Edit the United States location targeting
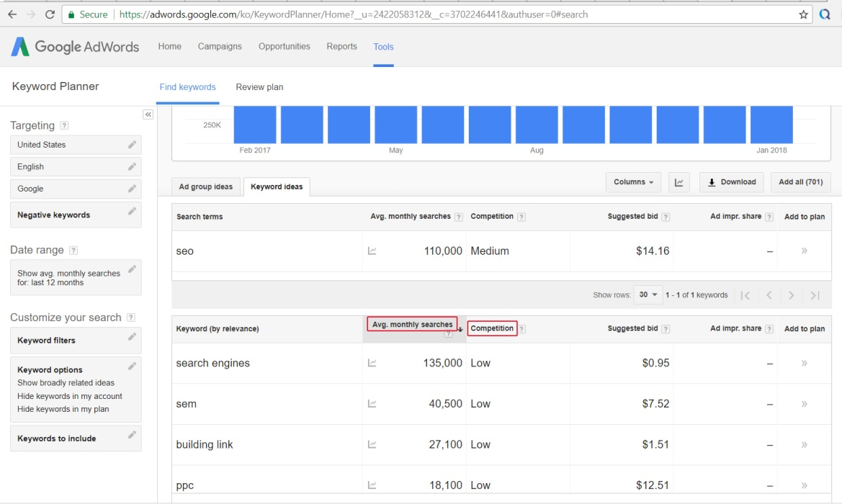Screen dimensions: 842x504 (132, 145)
